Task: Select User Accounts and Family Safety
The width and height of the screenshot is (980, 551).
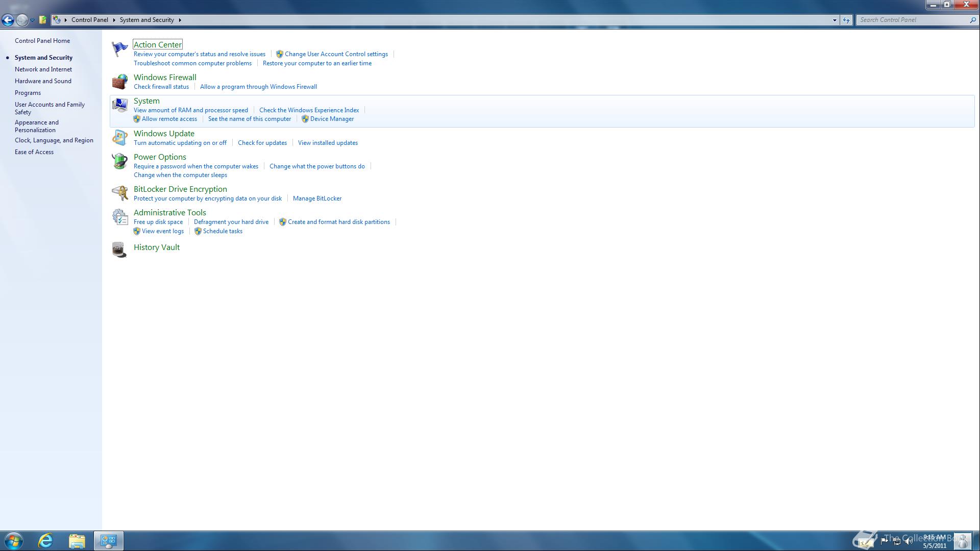Action: tap(50, 108)
